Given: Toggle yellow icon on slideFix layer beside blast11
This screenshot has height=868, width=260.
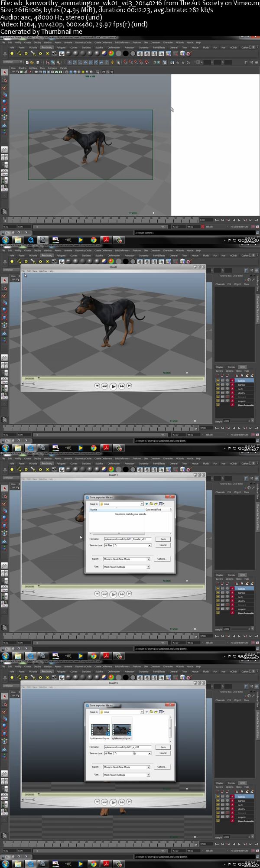Looking at the screenshot, I should [218, 601].
